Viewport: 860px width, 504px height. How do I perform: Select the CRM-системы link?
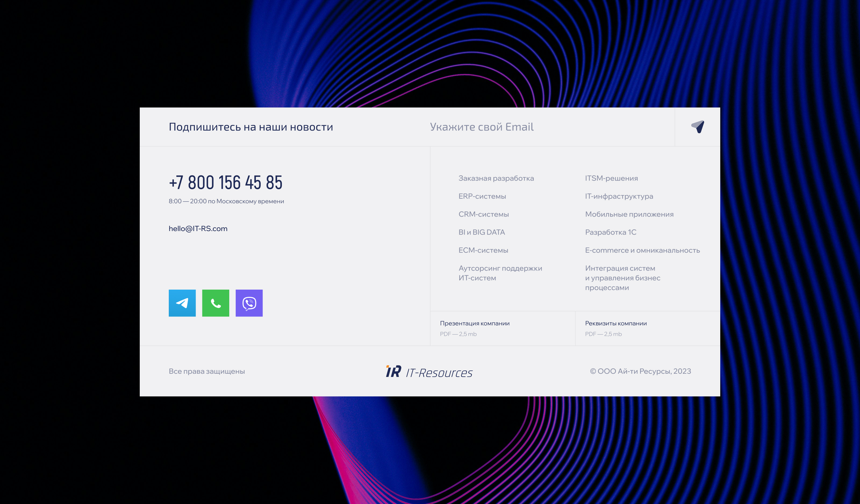tap(483, 214)
